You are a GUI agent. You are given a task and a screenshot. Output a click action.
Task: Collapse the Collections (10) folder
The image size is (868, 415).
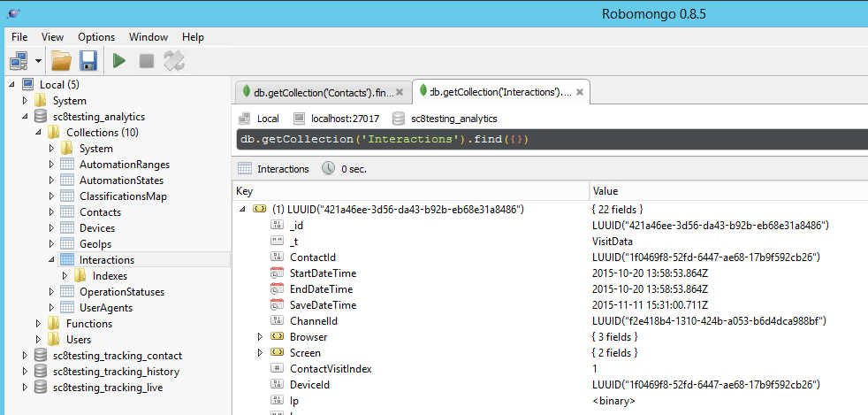tap(38, 133)
